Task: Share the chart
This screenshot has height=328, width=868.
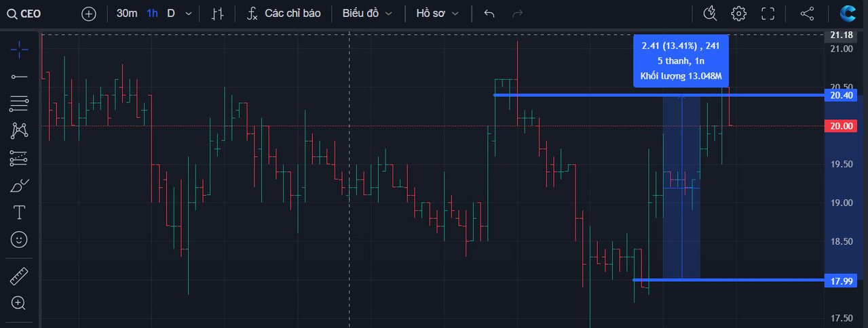Action: (807, 13)
